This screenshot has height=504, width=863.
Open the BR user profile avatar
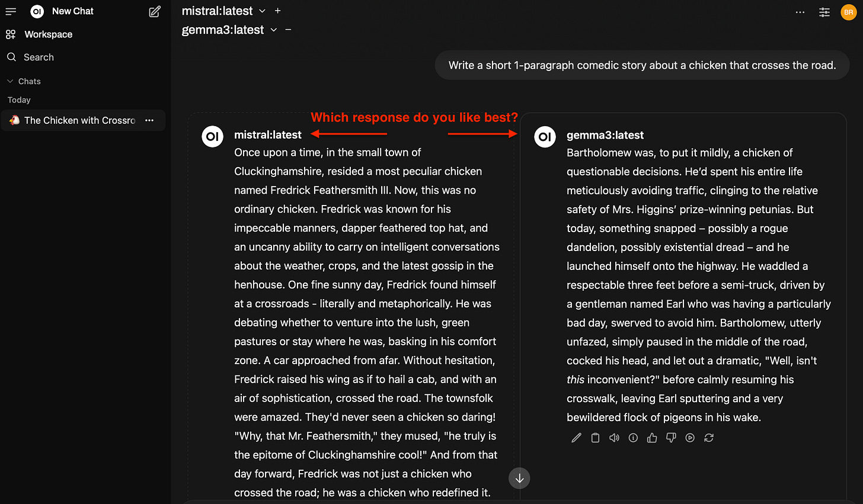pos(849,12)
